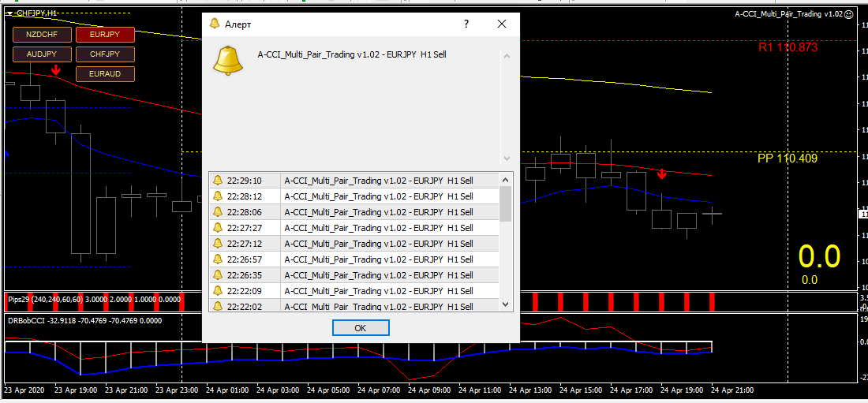The width and height of the screenshot is (868, 403).
Task: Click the alert message text about EURJPY H1 Sell
Action: point(352,54)
